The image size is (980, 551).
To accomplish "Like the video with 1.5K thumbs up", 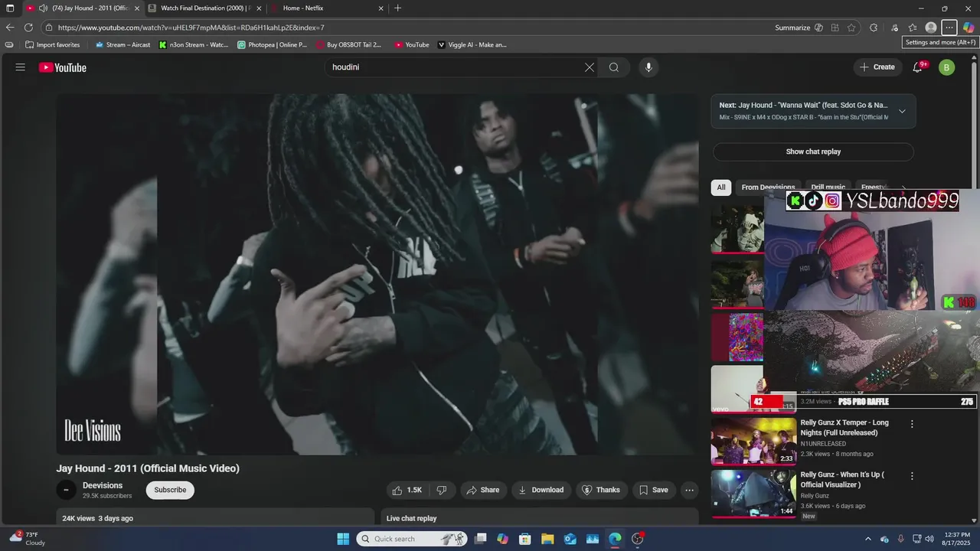I will [407, 490].
